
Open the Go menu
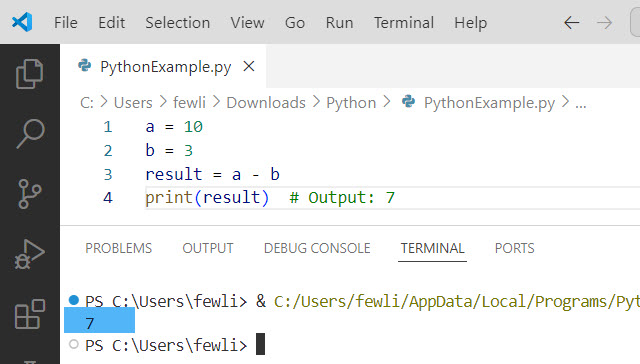(x=295, y=22)
